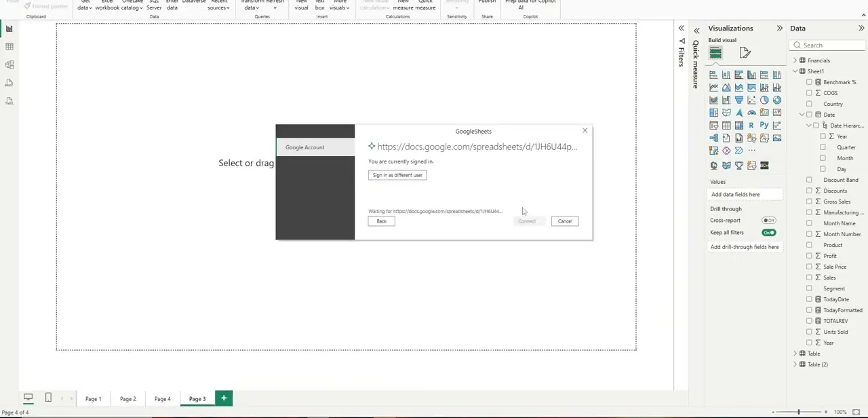868x418 pixels.
Task: Check the COGS field checkbox
Action: [x=809, y=93]
